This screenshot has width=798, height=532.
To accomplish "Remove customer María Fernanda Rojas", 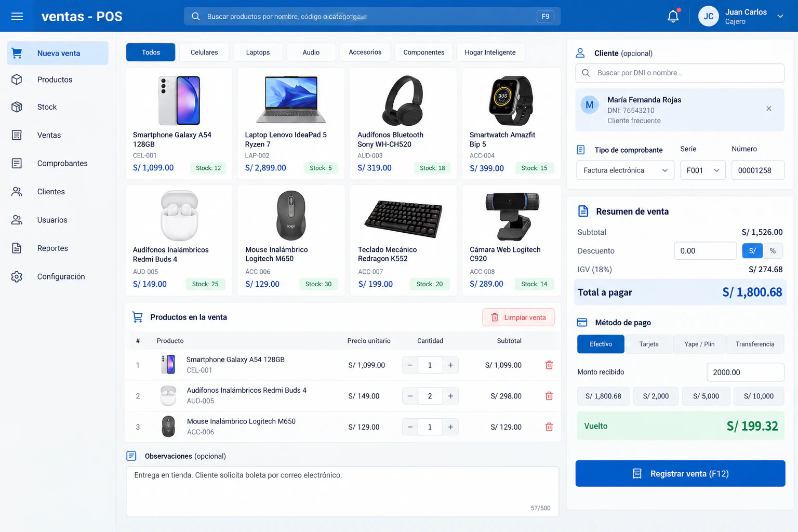I will [x=769, y=109].
